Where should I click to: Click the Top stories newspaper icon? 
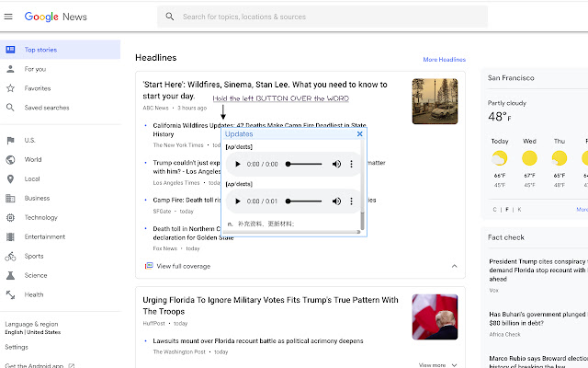[10, 50]
